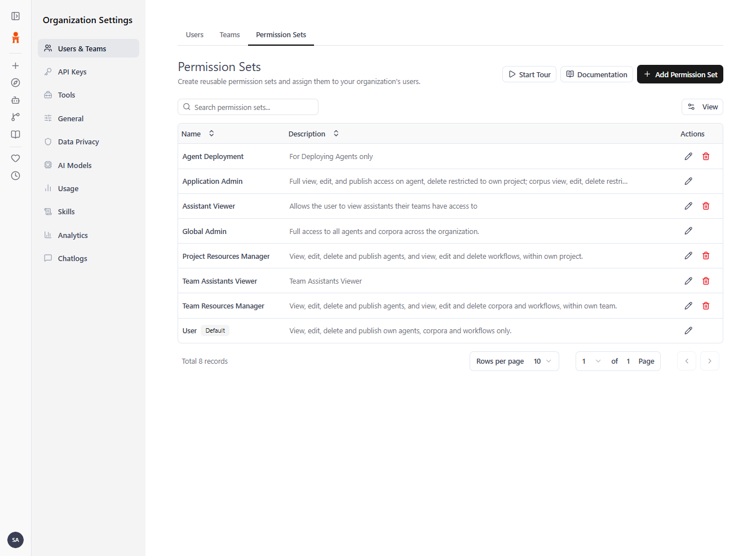Delete the Agent Deployment permission set

(706, 156)
